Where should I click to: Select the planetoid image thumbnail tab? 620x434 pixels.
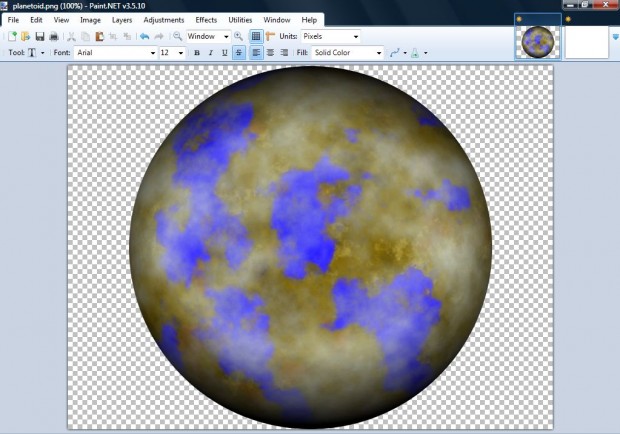(x=537, y=39)
